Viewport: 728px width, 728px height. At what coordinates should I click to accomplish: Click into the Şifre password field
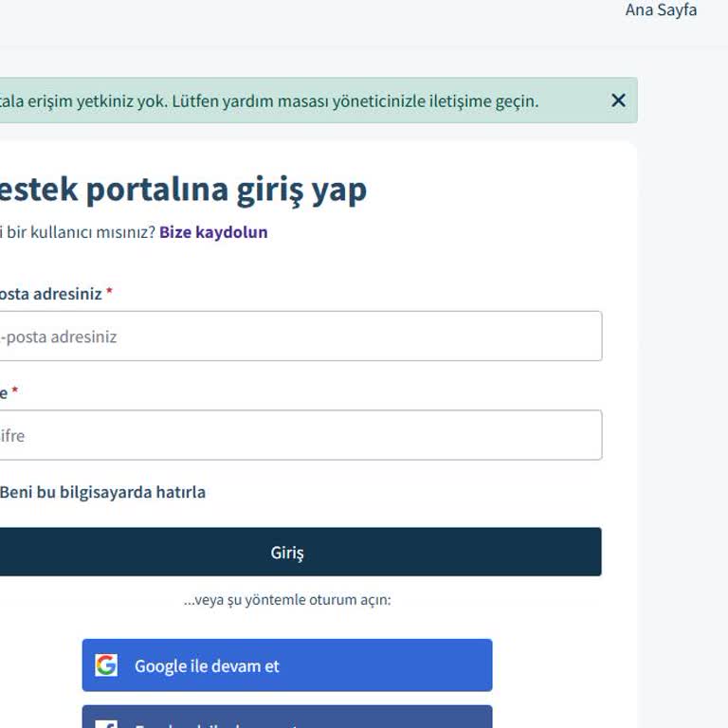coord(300,435)
